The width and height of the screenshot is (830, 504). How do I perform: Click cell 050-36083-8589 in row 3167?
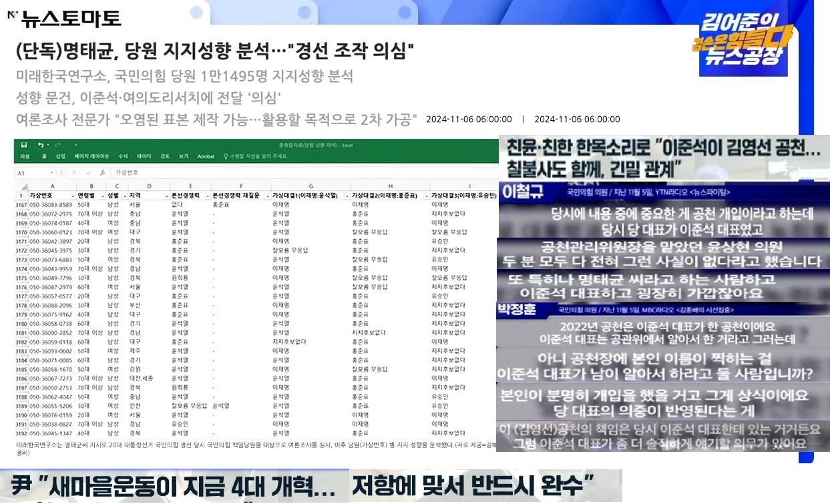(x=51, y=204)
